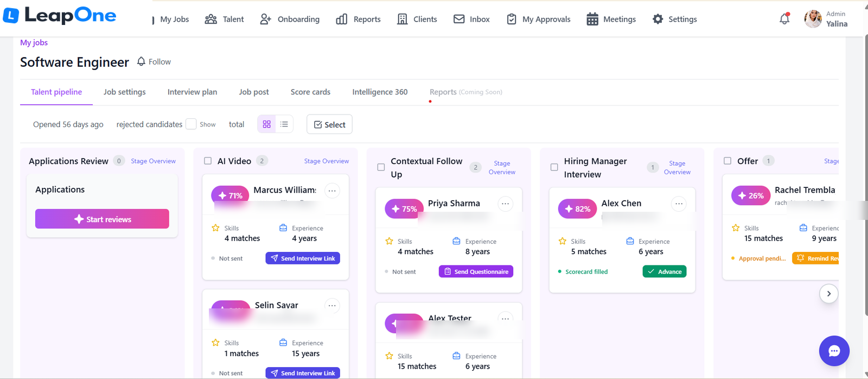Click Experience briefcase icon on Priya card

(456, 241)
